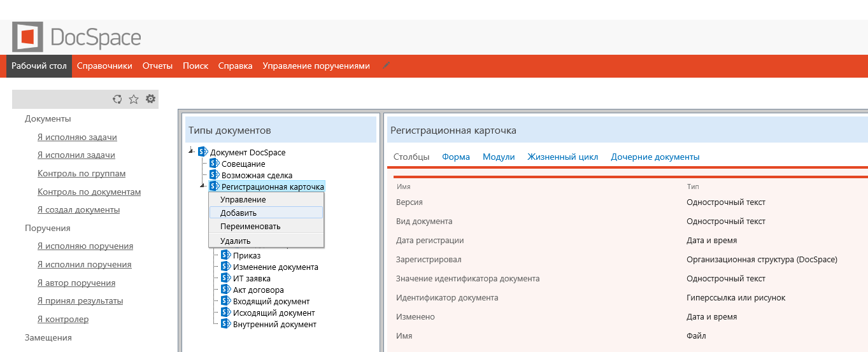Click the Дата регистрации column row
Image resolution: width=868 pixels, height=352 pixels.
[629, 241]
